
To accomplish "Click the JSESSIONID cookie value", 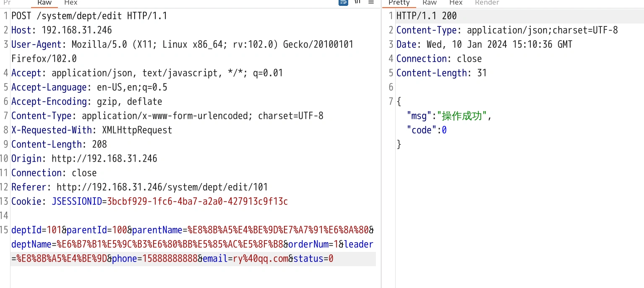I will [x=197, y=202].
